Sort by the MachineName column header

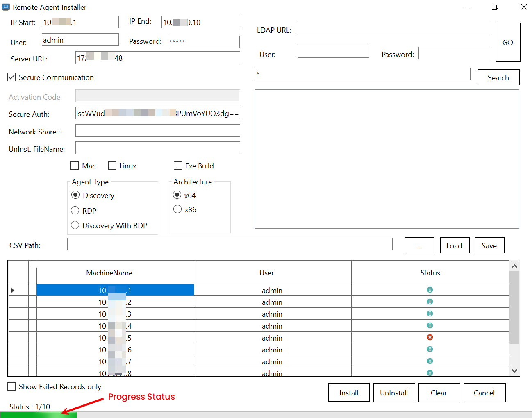point(109,273)
